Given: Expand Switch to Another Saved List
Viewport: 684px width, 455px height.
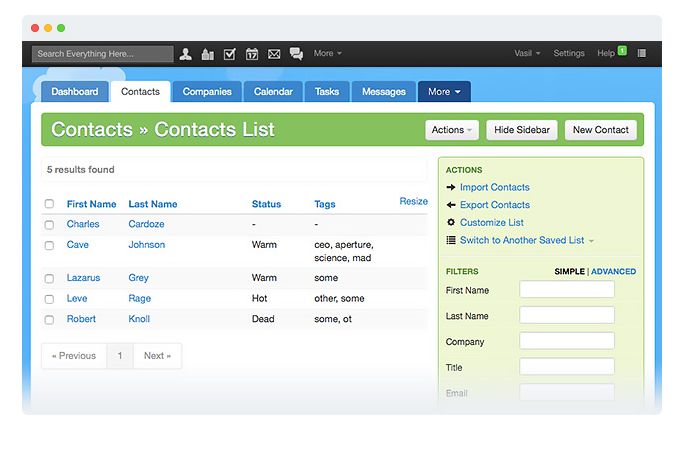Looking at the screenshot, I should (x=527, y=240).
